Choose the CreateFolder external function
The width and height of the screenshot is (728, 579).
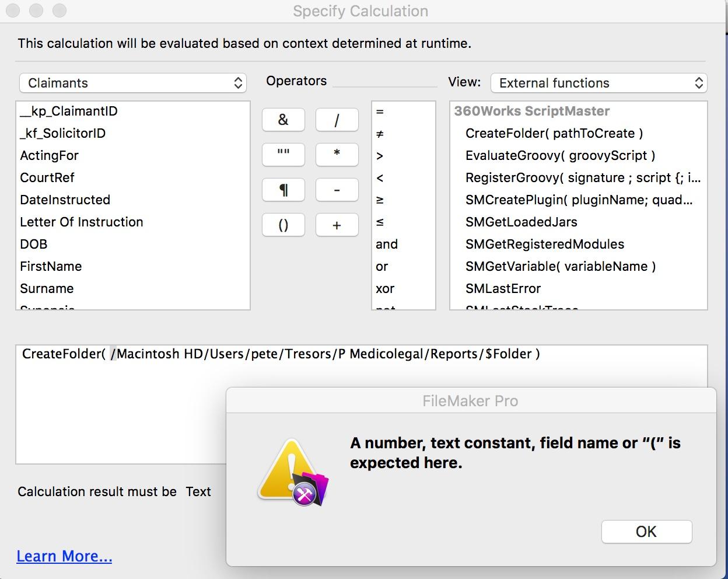[x=554, y=133]
